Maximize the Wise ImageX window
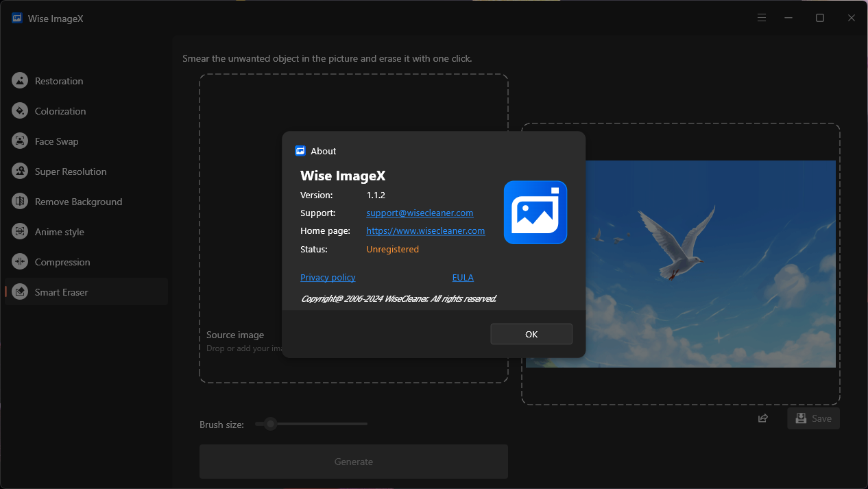Viewport: 868px width, 489px height. click(x=820, y=18)
